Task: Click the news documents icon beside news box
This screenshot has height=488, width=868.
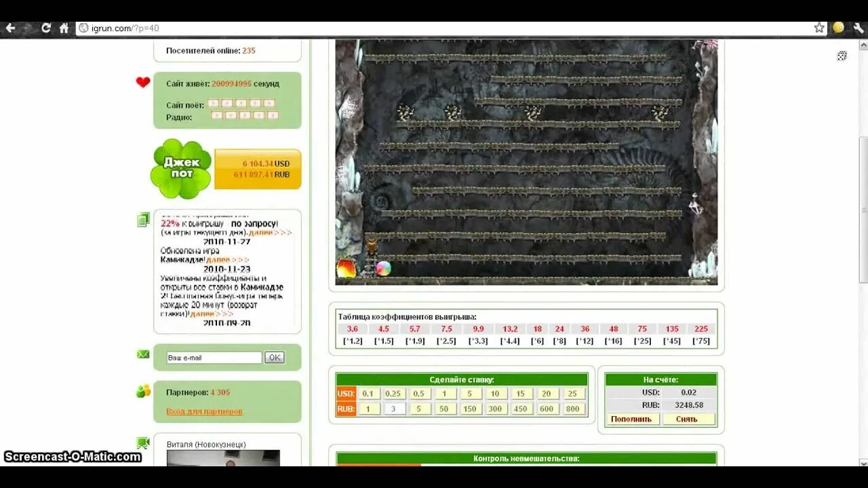Action: tap(143, 220)
